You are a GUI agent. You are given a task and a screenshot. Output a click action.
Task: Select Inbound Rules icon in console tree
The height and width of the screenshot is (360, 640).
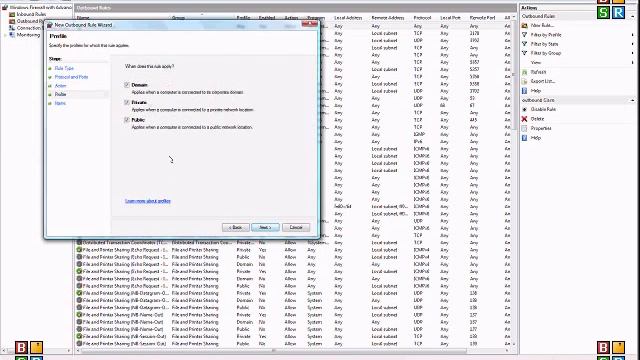[12, 14]
